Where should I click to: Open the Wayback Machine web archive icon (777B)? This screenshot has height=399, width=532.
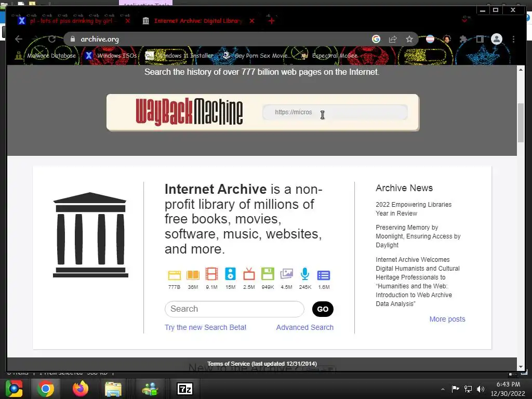(x=175, y=274)
